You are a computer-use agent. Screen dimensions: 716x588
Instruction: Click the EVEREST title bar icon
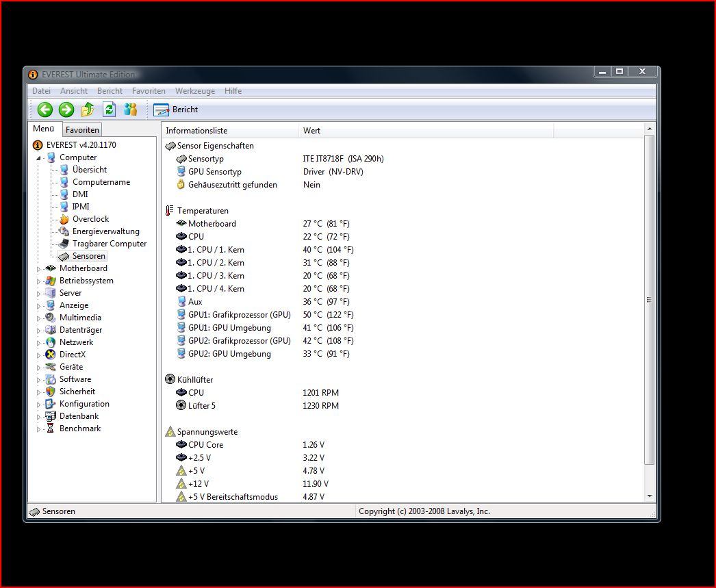[x=33, y=75]
